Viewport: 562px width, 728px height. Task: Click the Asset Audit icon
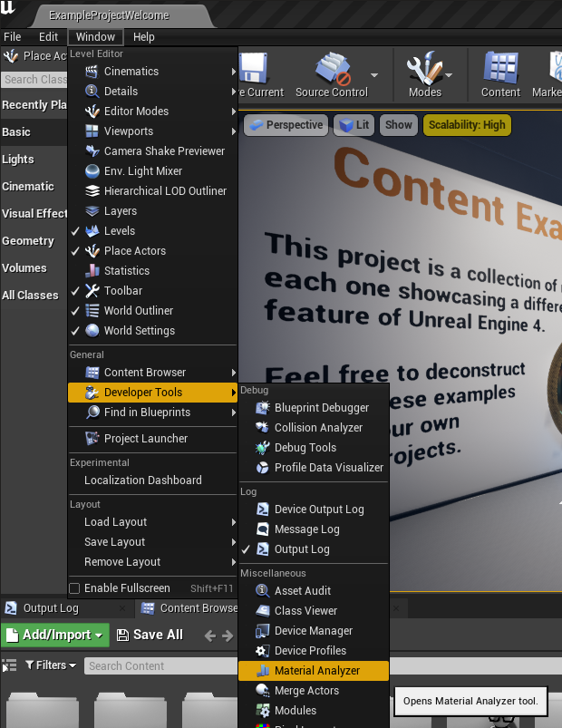263,591
